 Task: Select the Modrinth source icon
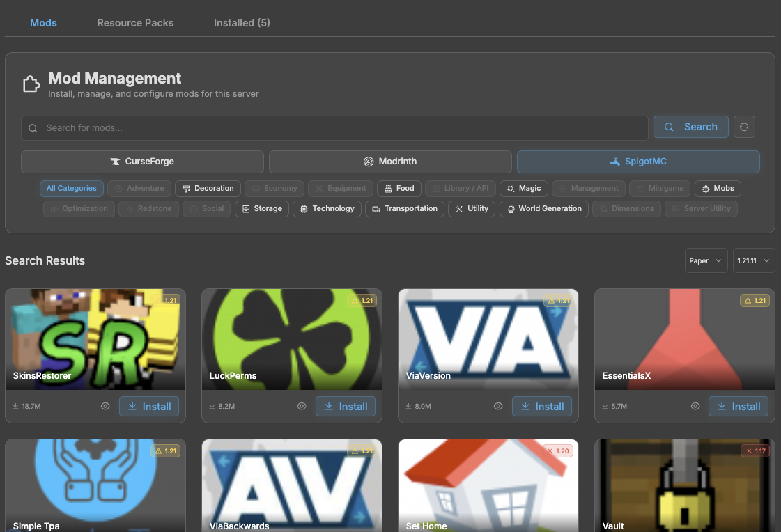[369, 161]
